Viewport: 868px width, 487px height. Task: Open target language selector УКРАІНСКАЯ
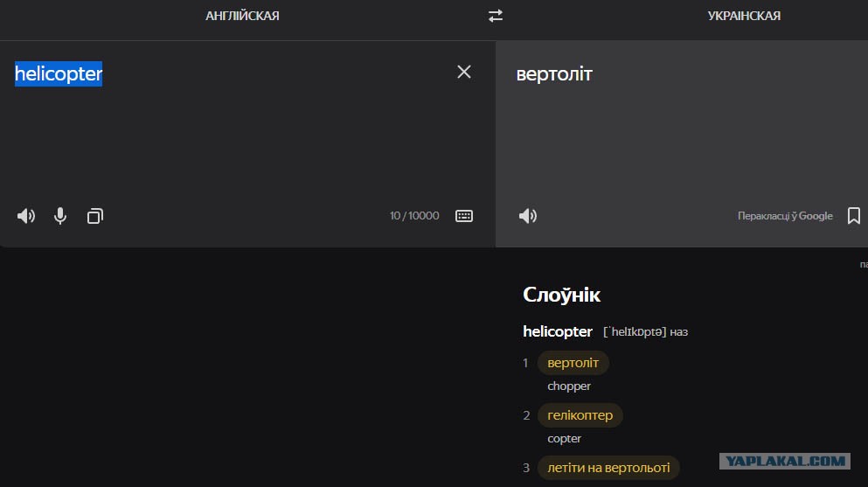[x=744, y=16]
